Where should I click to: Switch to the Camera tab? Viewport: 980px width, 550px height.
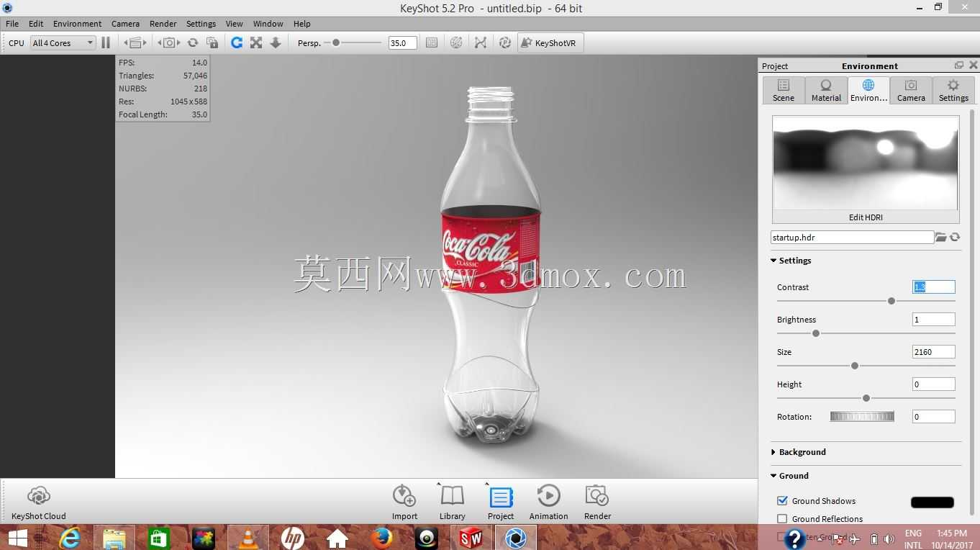pyautogui.click(x=911, y=91)
